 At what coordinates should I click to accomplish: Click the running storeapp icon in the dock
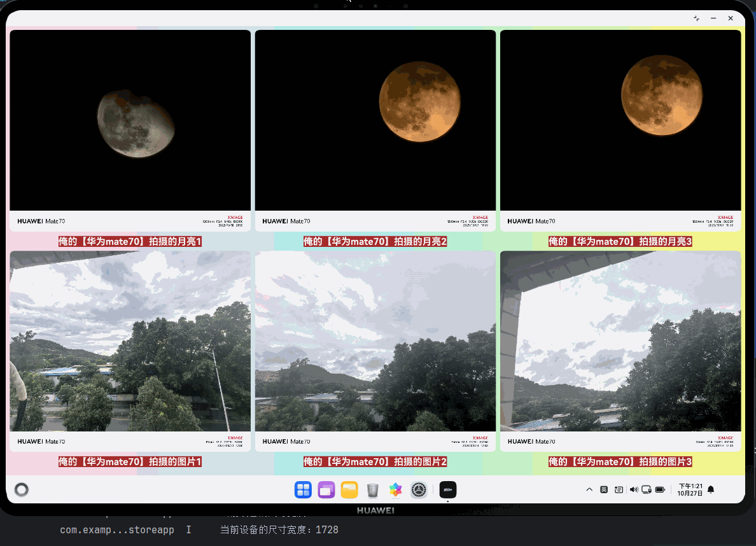tap(447, 489)
